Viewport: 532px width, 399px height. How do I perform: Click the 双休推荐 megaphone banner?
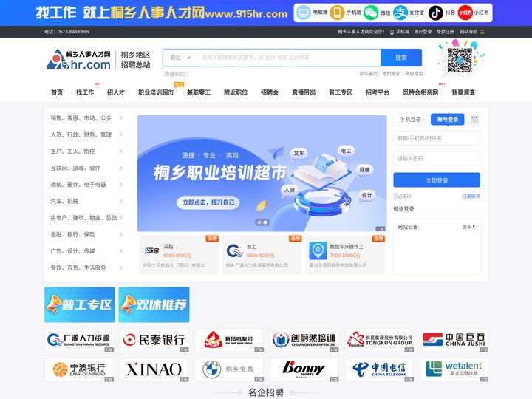coord(154,304)
